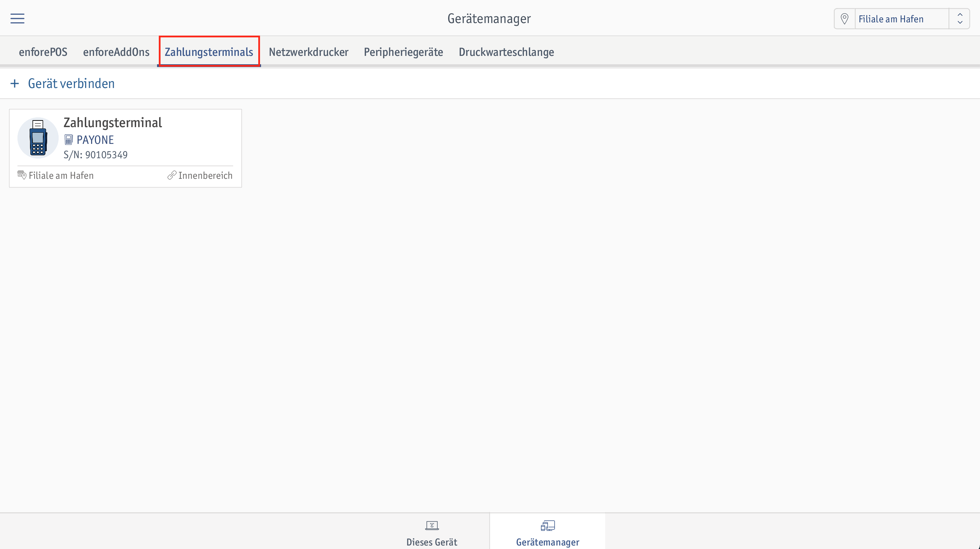Screen dimensions: 980x549
Task: Go to the Peripheriegeräte tab
Action: pyautogui.click(x=403, y=52)
